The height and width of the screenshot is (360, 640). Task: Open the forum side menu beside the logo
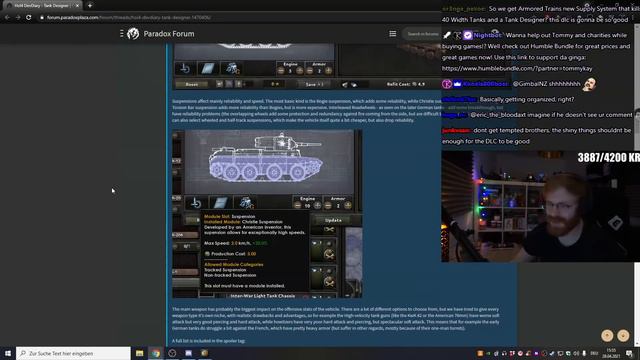pos(122,33)
